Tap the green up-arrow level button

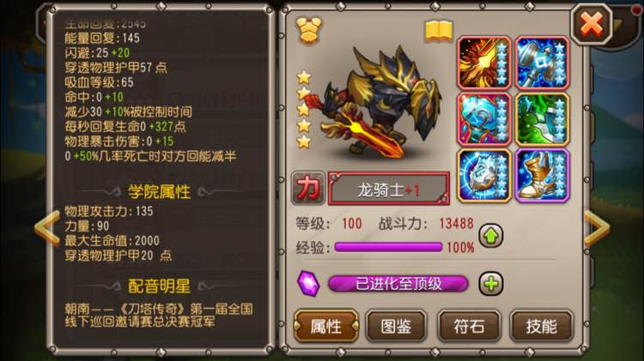click(x=491, y=236)
